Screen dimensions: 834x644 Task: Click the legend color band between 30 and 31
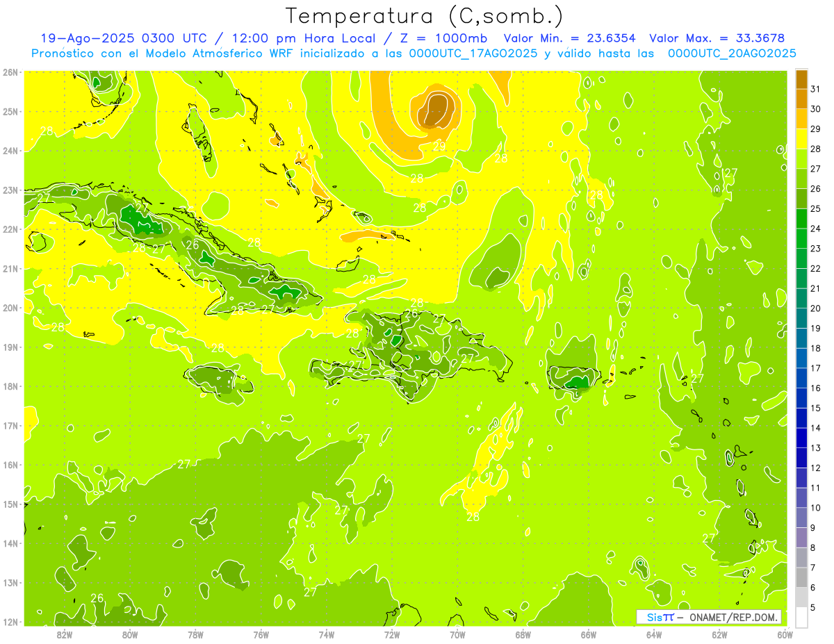pyautogui.click(x=801, y=99)
